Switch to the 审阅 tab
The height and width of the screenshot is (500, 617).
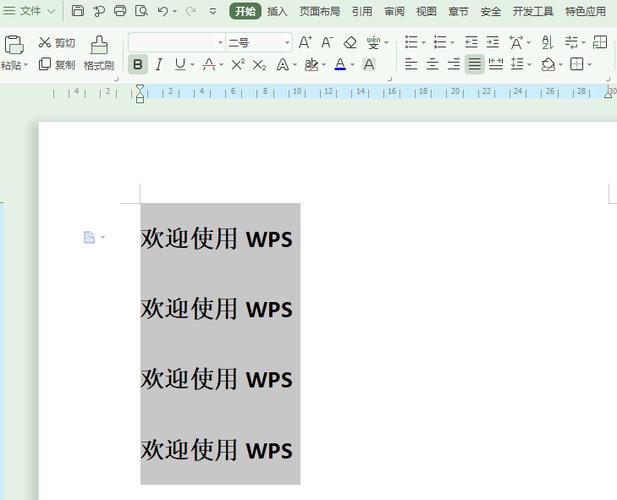tap(394, 11)
